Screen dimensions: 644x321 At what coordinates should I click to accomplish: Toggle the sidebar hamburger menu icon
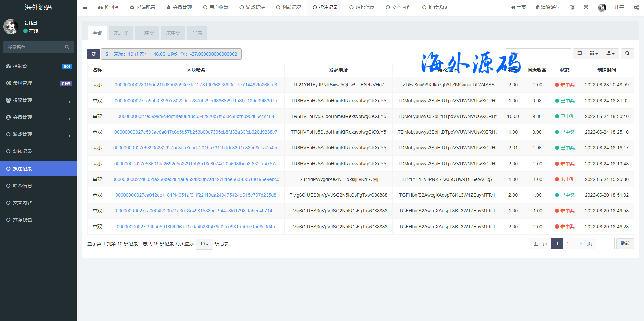click(x=85, y=7)
